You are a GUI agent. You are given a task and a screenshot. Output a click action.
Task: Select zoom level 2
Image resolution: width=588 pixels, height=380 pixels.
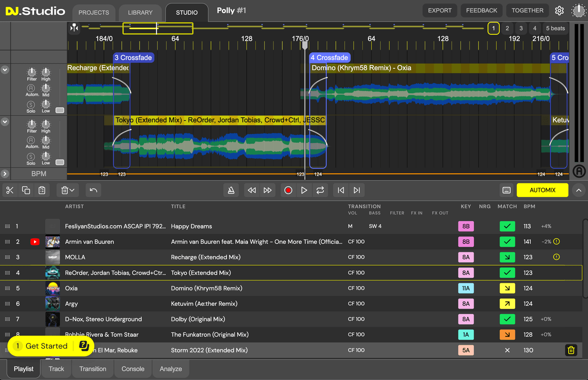(x=507, y=28)
